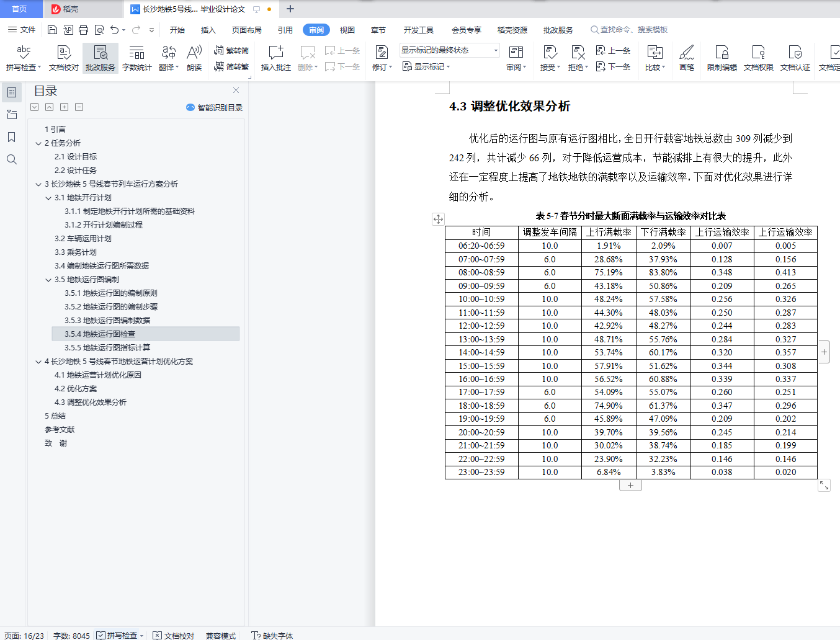Close the 目录 outline pane

pyautogui.click(x=236, y=91)
